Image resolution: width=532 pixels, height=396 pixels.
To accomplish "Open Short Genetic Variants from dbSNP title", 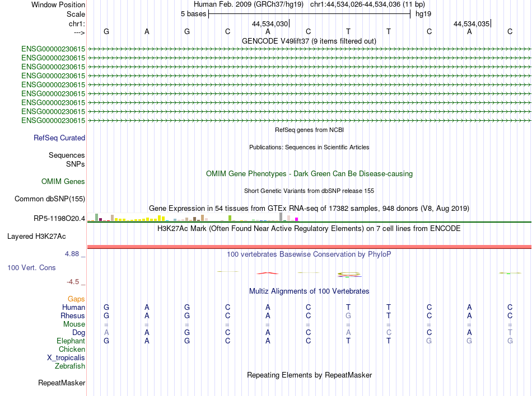I will pyautogui.click(x=309, y=191).
